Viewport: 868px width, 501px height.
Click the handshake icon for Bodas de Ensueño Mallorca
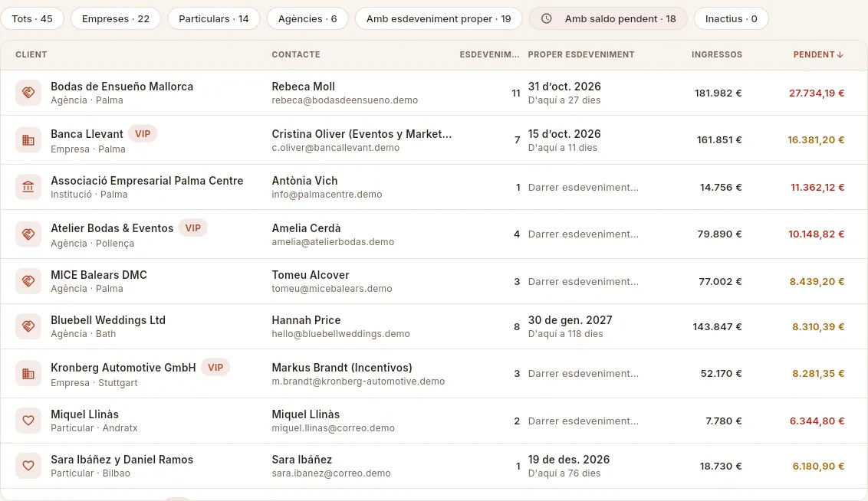point(28,93)
